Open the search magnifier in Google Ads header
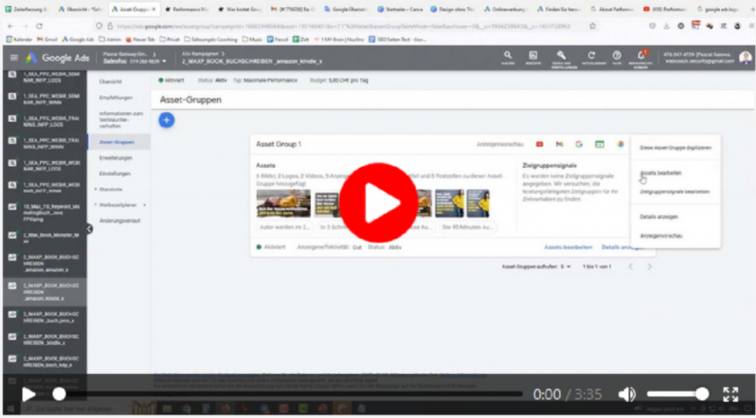 [508, 57]
